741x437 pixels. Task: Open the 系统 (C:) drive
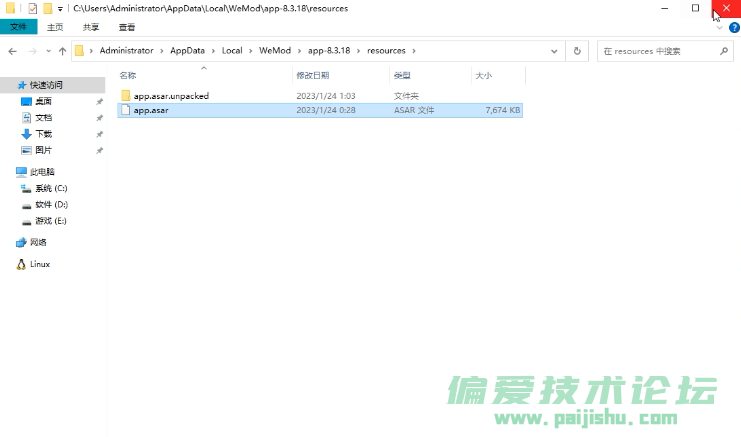click(x=51, y=189)
